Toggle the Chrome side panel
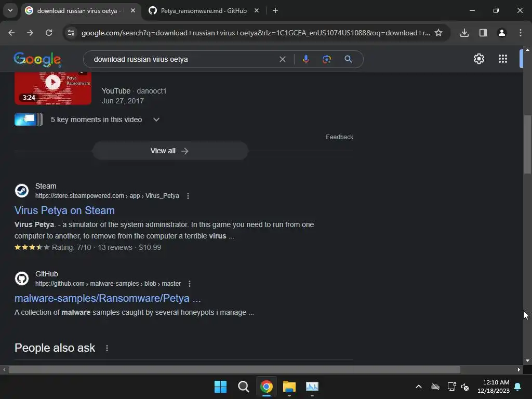The image size is (532, 399). point(483,33)
